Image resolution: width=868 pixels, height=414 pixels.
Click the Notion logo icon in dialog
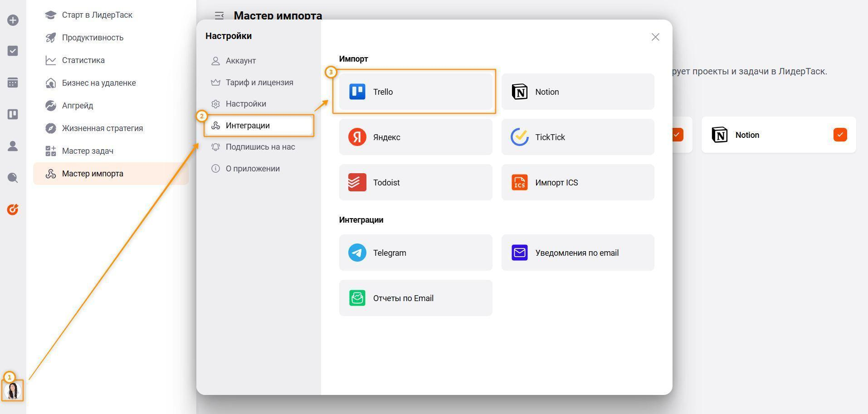(520, 92)
